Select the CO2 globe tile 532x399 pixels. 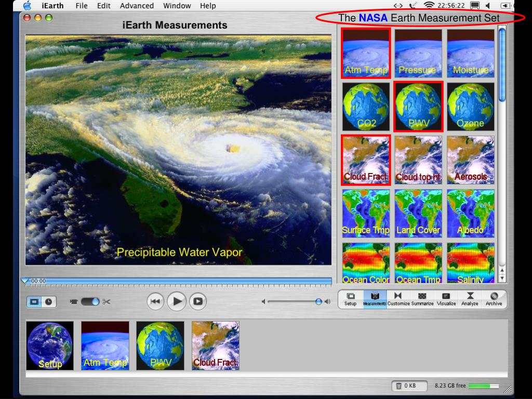[x=366, y=107]
